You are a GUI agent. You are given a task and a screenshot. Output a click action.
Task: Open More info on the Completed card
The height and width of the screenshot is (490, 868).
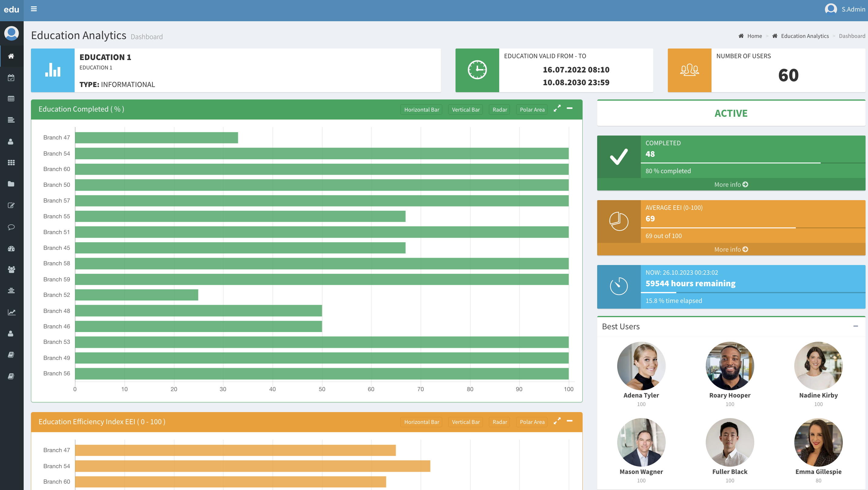click(x=731, y=184)
